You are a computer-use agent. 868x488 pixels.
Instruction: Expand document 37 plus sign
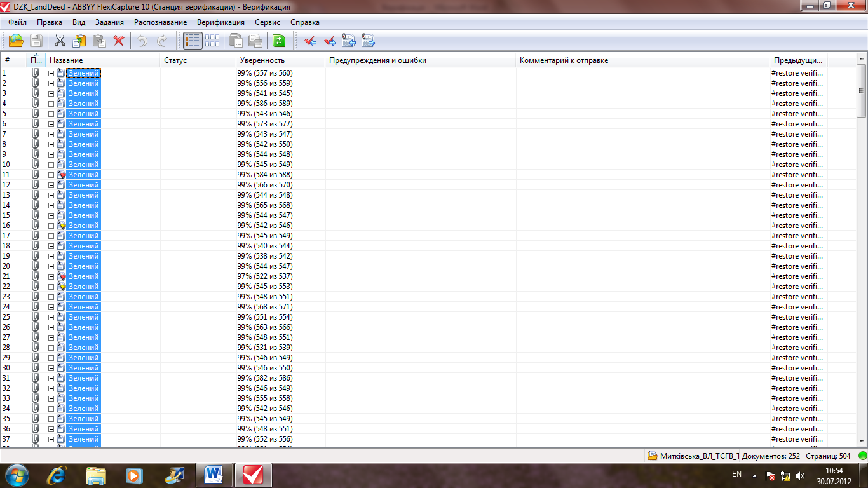point(51,439)
